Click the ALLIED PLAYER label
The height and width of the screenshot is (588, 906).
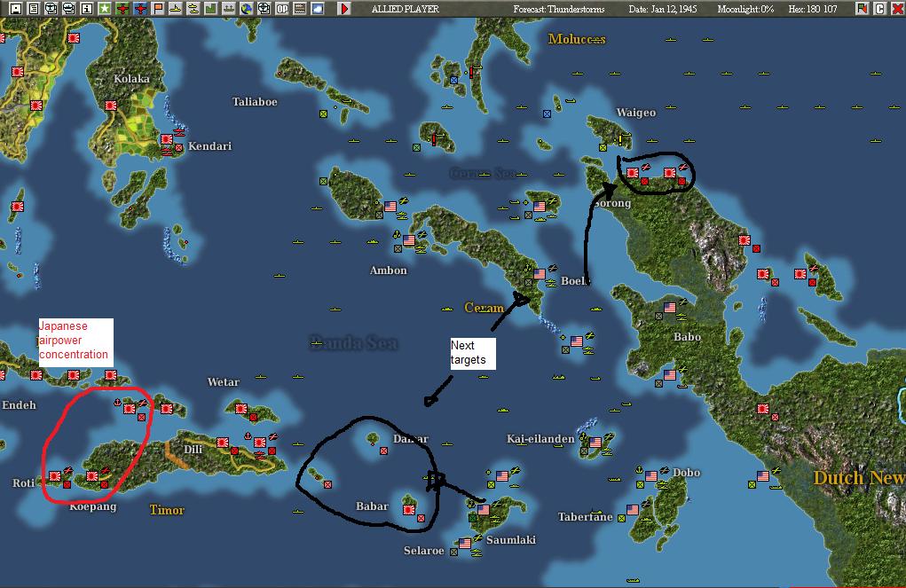pos(405,9)
